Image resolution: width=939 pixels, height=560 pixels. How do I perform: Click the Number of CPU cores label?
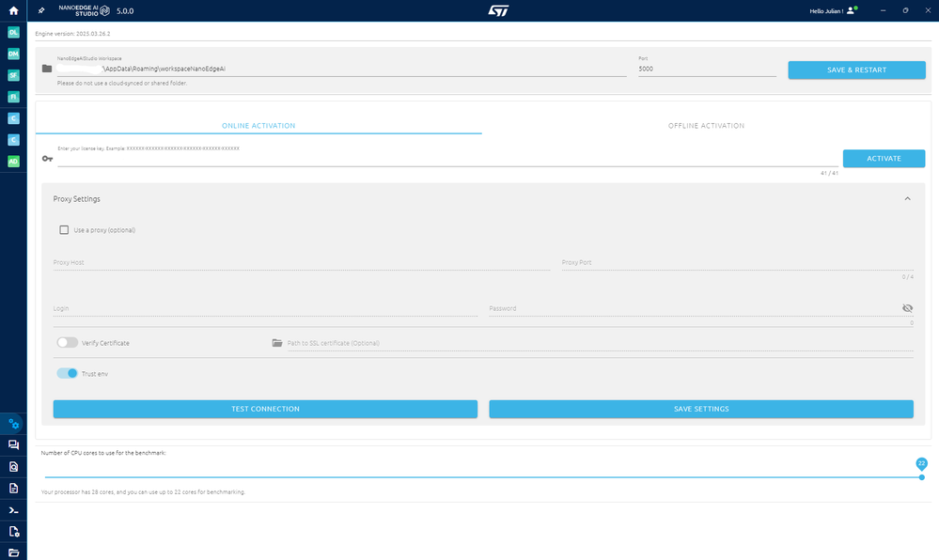[103, 453]
